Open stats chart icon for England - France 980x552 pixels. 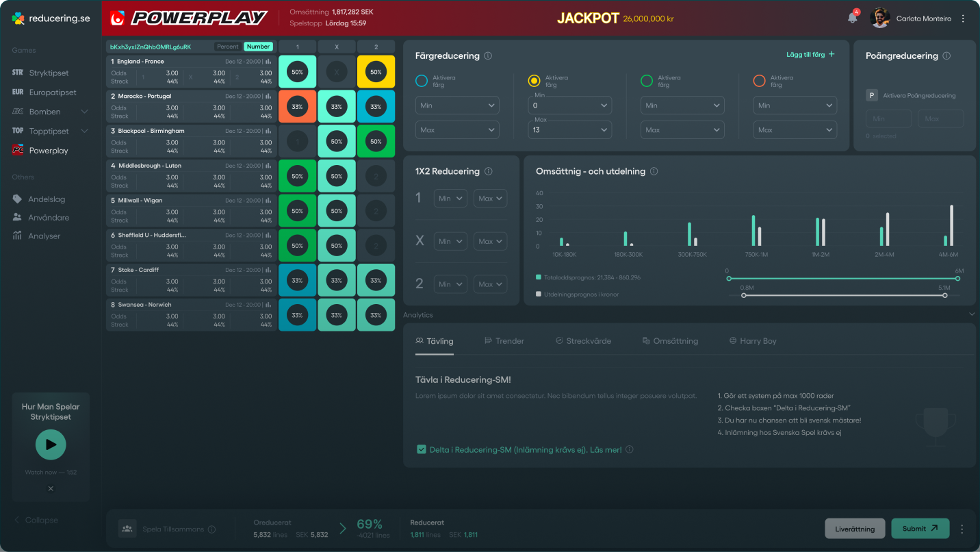point(268,62)
